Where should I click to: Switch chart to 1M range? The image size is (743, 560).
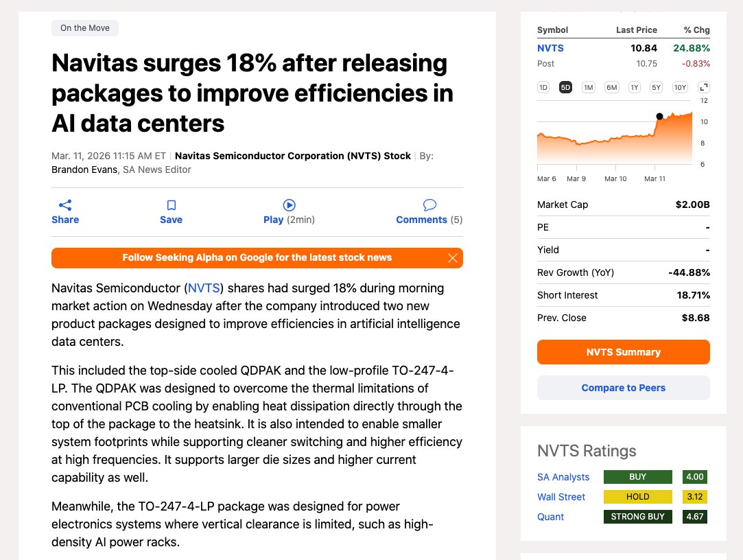tap(588, 87)
